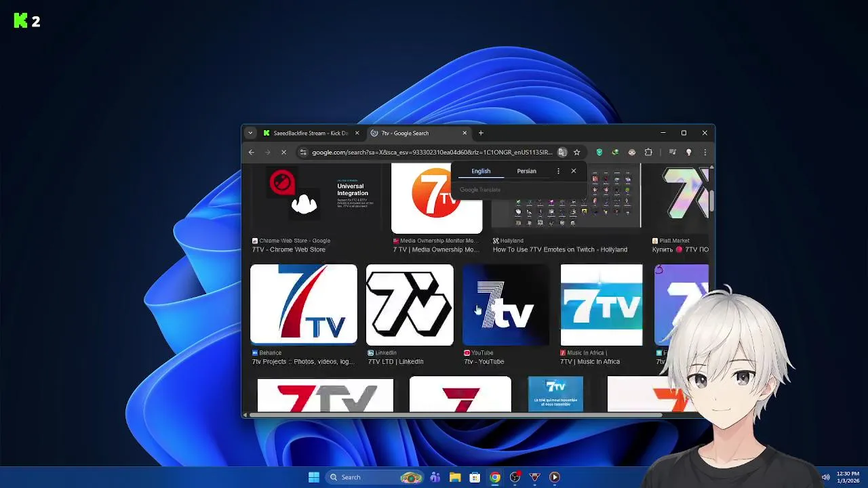Select English tab in translate popup
Image resolution: width=868 pixels, height=488 pixels.
(x=481, y=171)
